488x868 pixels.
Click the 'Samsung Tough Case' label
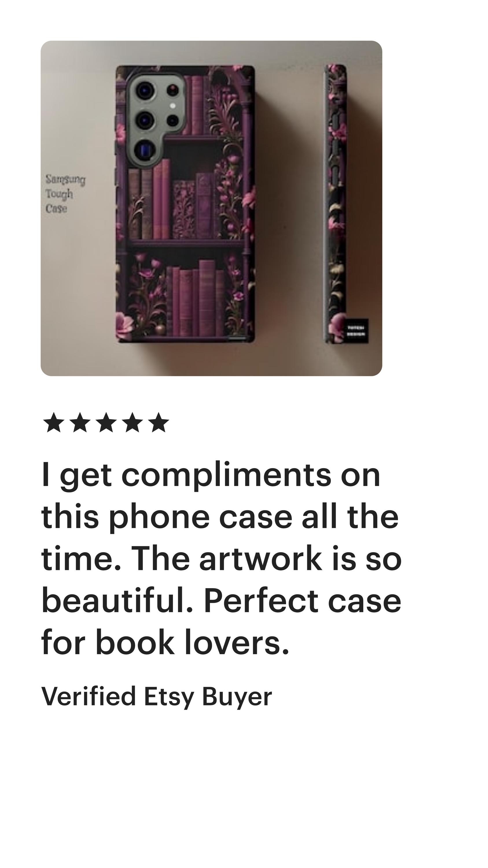click(x=65, y=194)
